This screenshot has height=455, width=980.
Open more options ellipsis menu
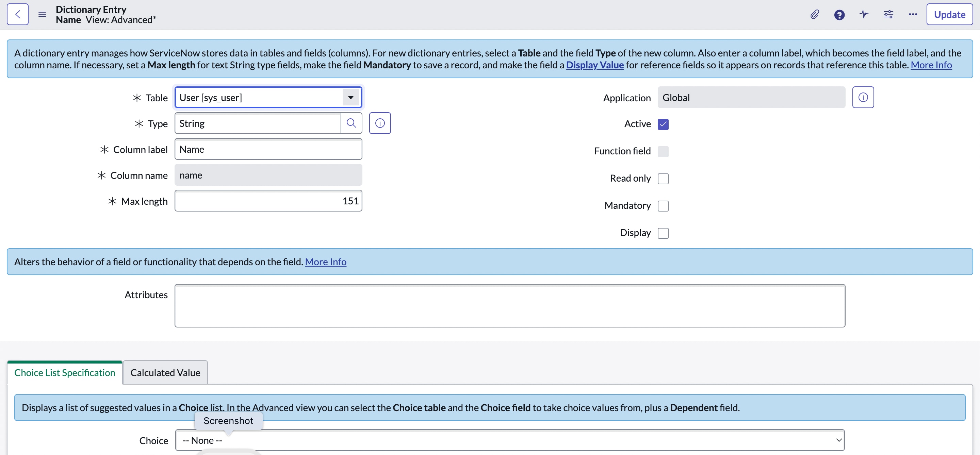point(913,14)
